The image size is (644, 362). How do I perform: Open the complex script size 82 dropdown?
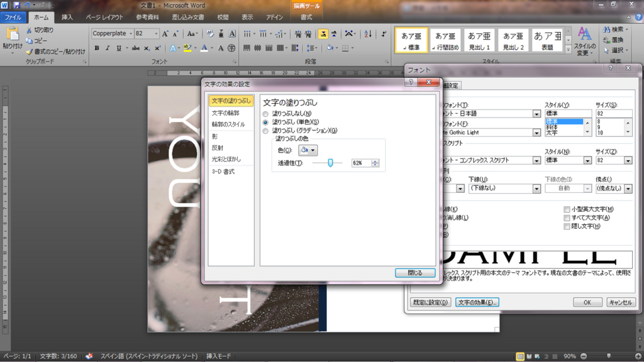click(628, 160)
